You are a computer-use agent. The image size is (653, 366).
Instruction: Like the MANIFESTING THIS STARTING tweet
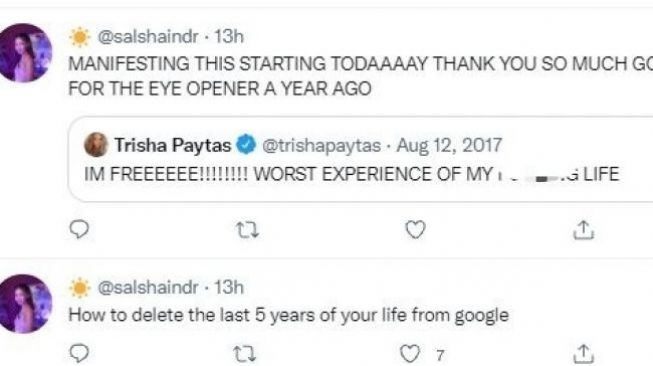[416, 229]
